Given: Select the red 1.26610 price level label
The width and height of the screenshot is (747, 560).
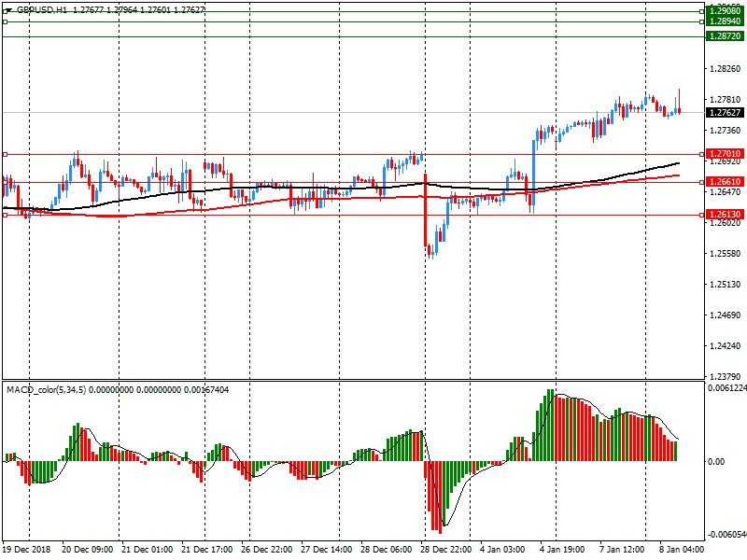Looking at the screenshot, I should tap(724, 182).
